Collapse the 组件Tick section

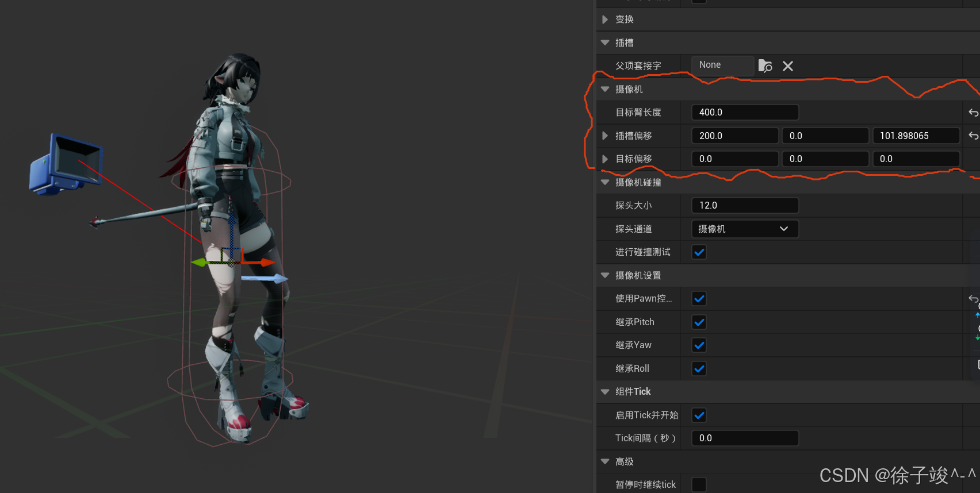[604, 391]
